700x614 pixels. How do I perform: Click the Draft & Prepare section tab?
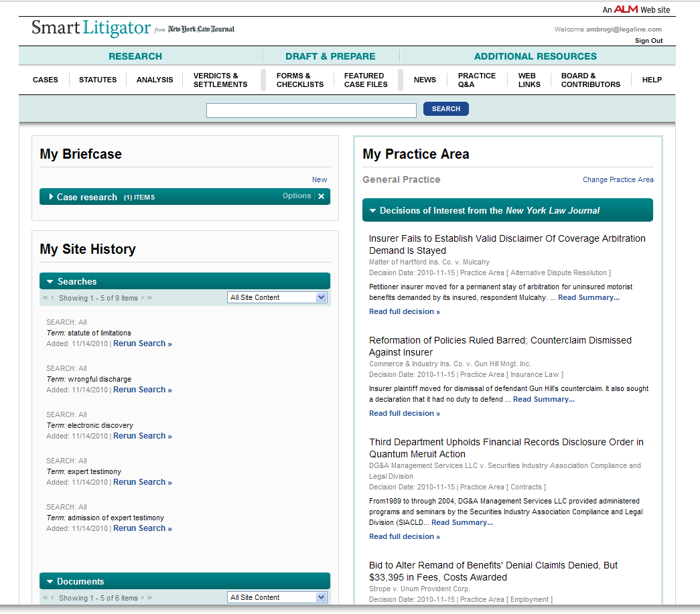[x=330, y=56]
